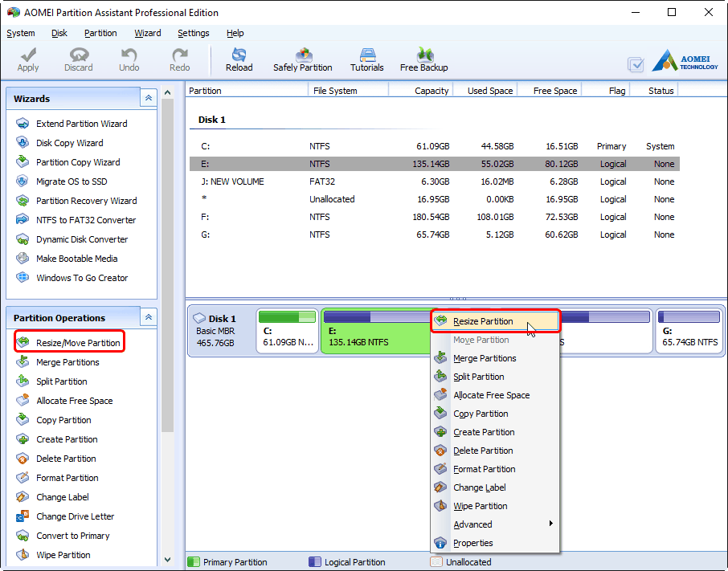Collapse the Wizards panel
The height and width of the screenshot is (571, 728).
point(149,98)
